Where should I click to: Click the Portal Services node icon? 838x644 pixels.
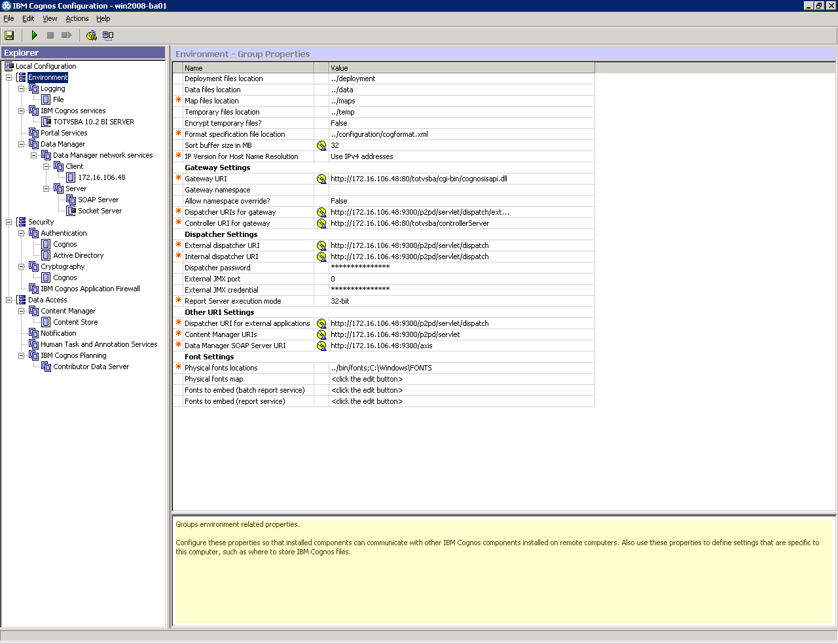[x=34, y=133]
